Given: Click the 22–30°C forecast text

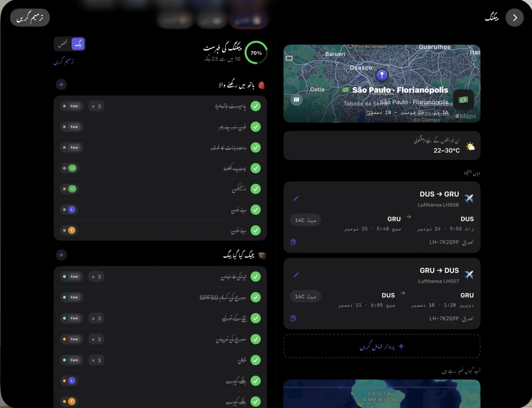Looking at the screenshot, I should click(447, 150).
